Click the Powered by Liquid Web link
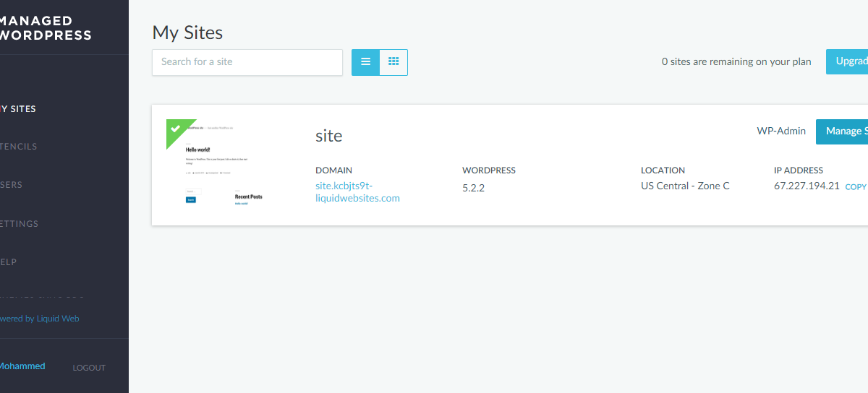Image resolution: width=868 pixels, height=393 pixels. [x=39, y=319]
